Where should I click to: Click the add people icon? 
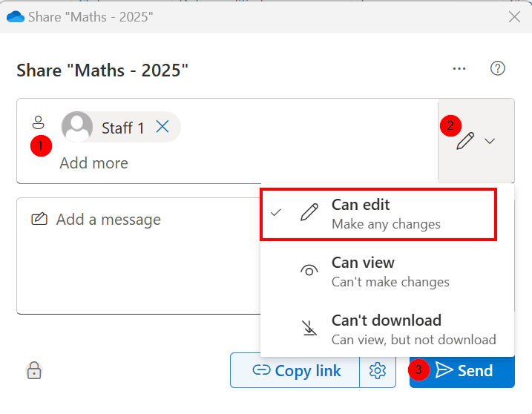click(39, 122)
